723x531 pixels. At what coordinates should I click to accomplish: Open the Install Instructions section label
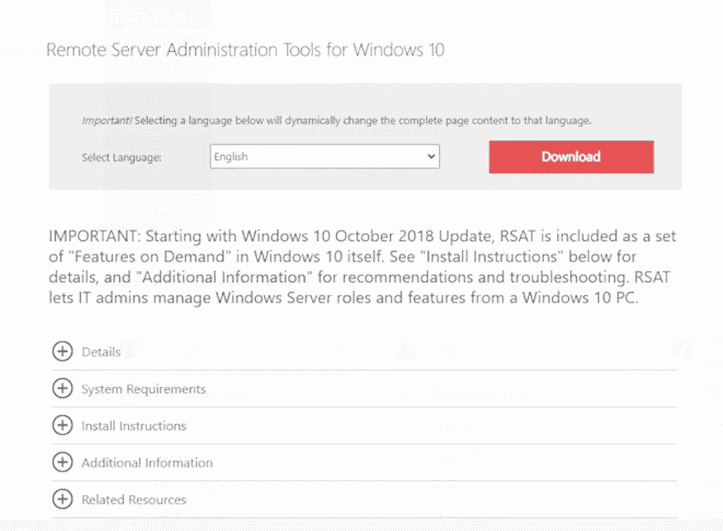(x=134, y=426)
